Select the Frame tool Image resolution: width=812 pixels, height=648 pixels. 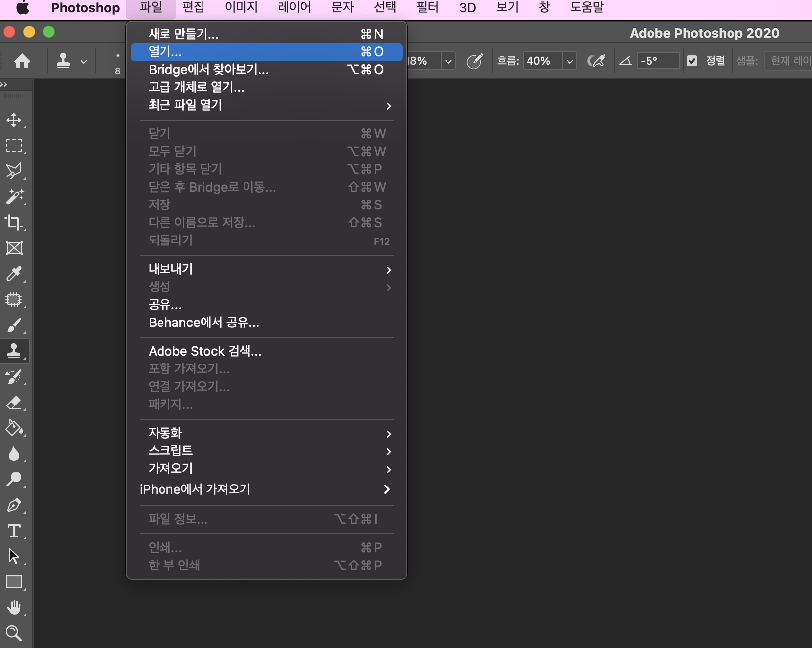[14, 248]
